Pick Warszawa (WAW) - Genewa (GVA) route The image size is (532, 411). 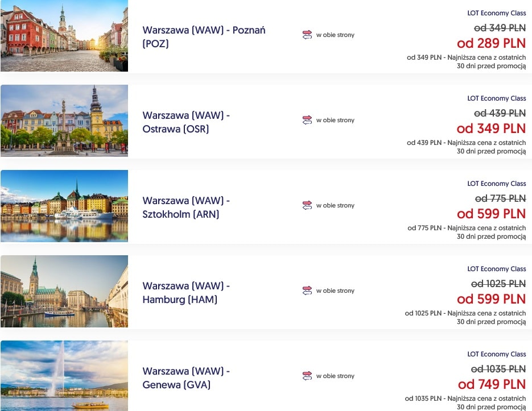(x=186, y=378)
